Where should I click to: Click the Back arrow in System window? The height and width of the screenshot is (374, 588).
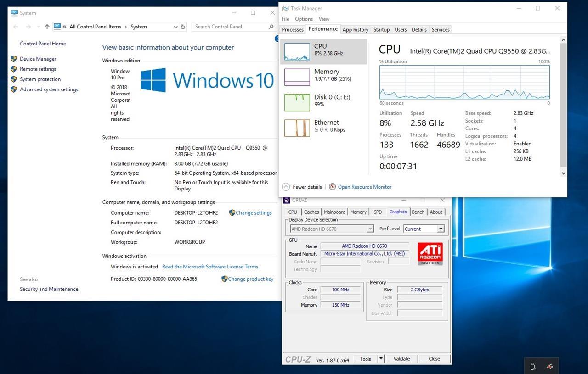tap(16, 27)
